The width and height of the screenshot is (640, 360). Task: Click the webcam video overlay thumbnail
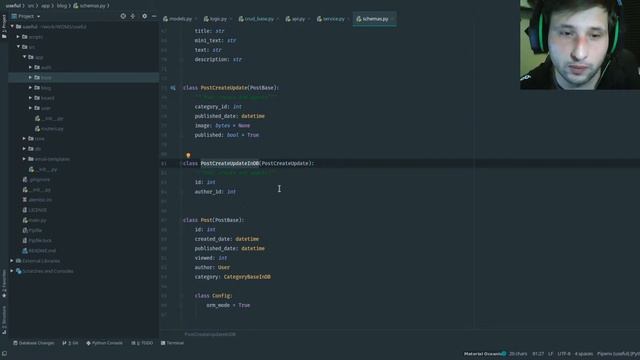pos(580,44)
